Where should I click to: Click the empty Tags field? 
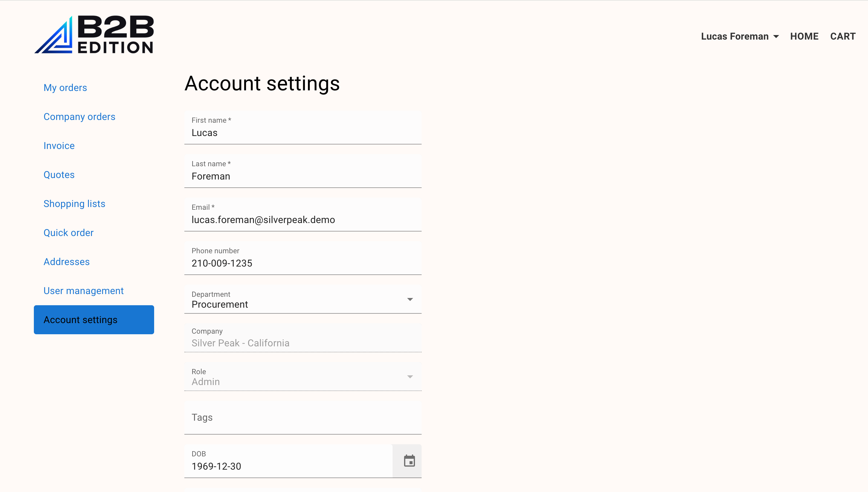[x=303, y=418]
